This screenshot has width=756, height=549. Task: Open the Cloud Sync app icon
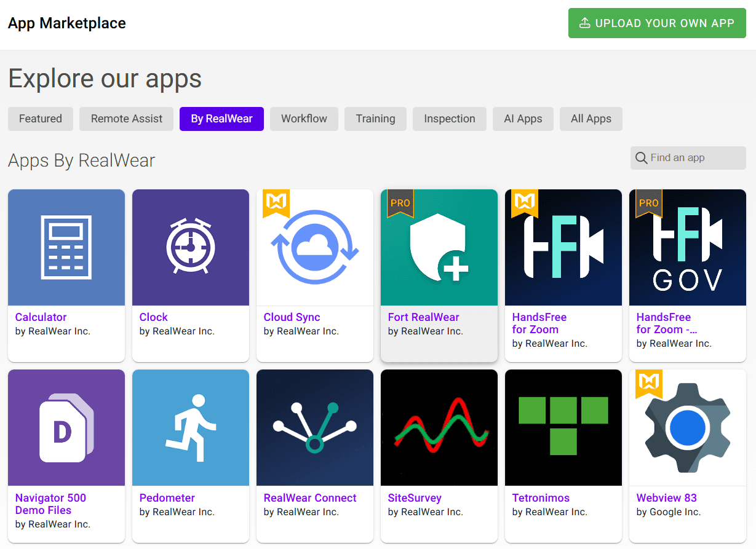tap(315, 247)
